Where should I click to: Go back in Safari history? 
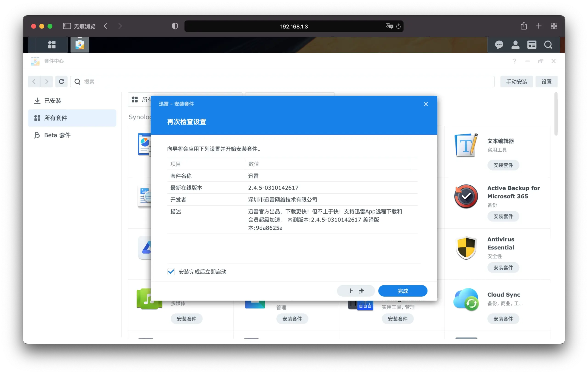pos(105,26)
